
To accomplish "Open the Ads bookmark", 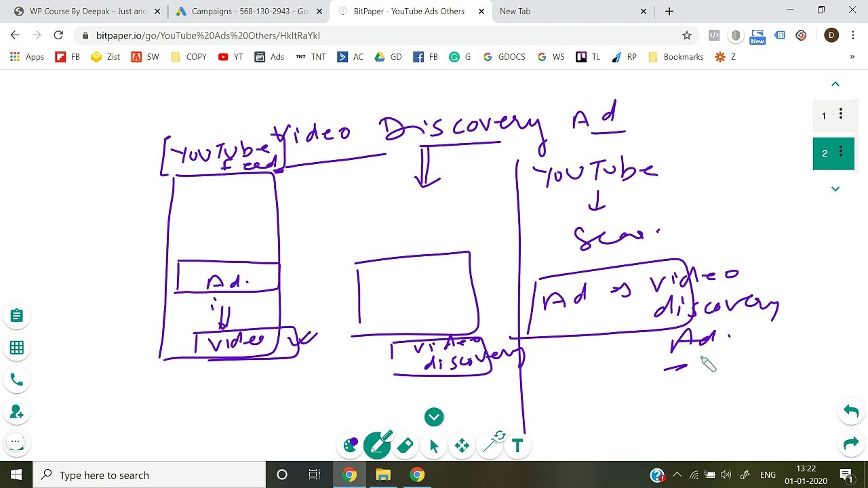I will (x=269, y=57).
